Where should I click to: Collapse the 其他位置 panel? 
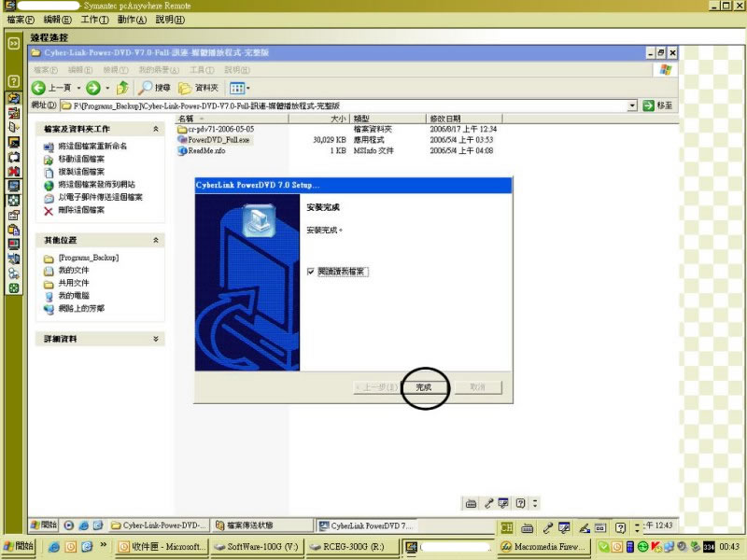[x=156, y=240]
